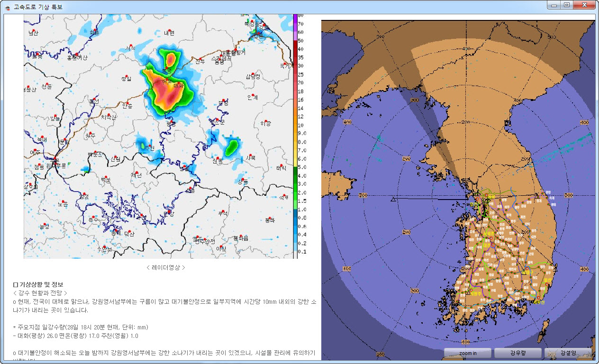
Task: Click the 대화 station on the radar map
Action: click(x=179, y=86)
